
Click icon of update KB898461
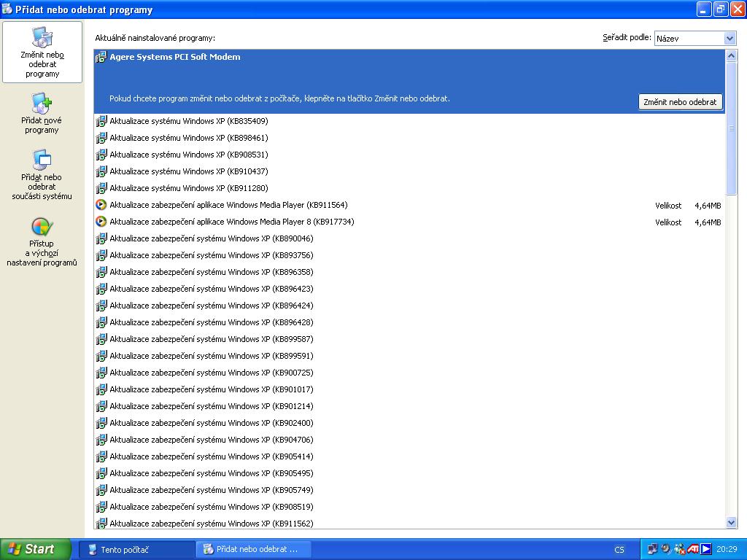(x=101, y=138)
